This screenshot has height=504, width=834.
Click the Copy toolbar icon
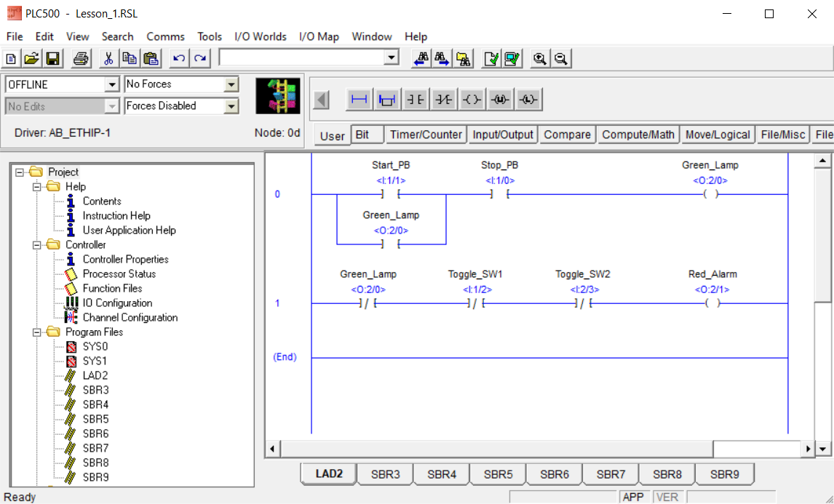coord(130,58)
